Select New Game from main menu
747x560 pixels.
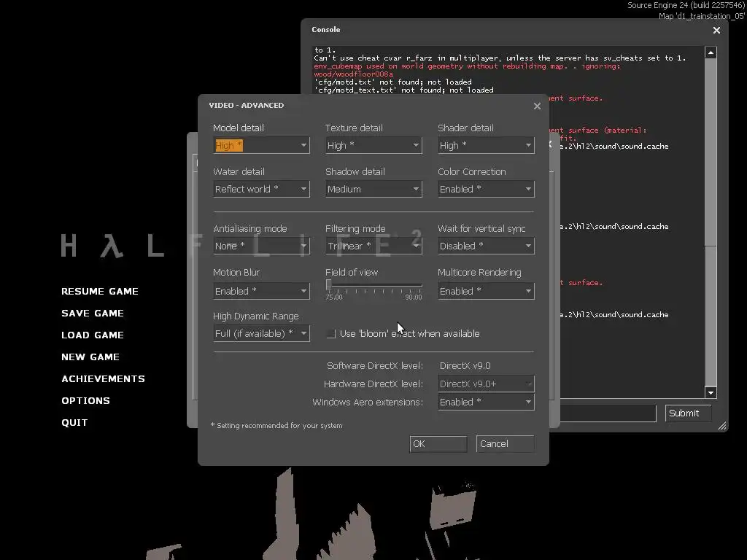tap(90, 357)
